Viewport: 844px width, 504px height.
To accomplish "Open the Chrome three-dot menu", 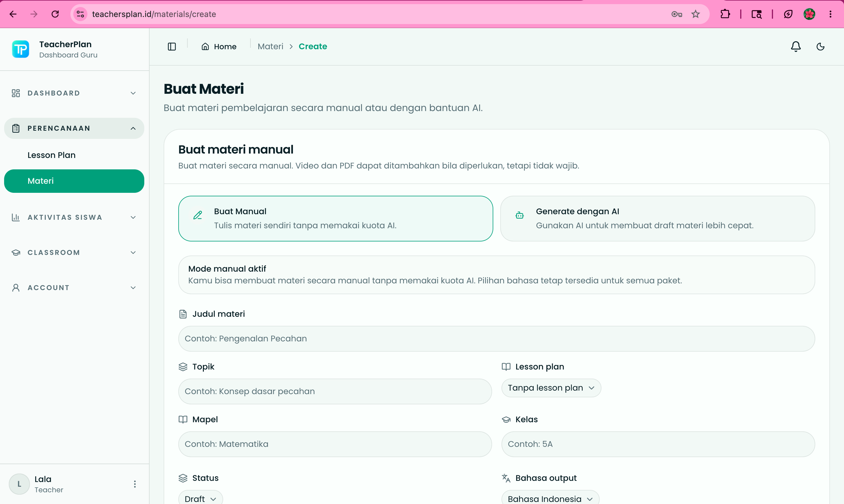I will pyautogui.click(x=830, y=14).
